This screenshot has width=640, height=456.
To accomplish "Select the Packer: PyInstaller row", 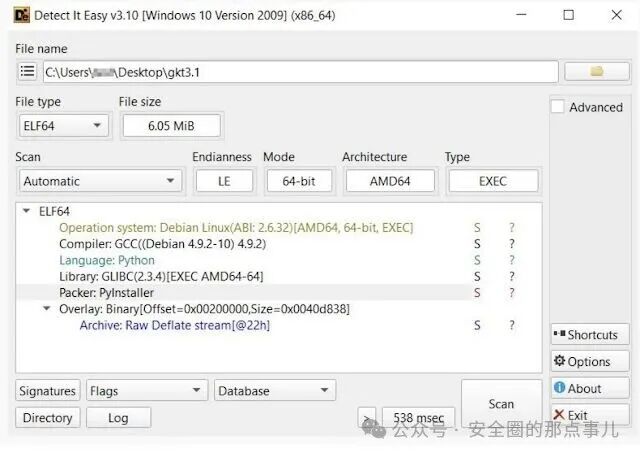I will tap(107, 293).
